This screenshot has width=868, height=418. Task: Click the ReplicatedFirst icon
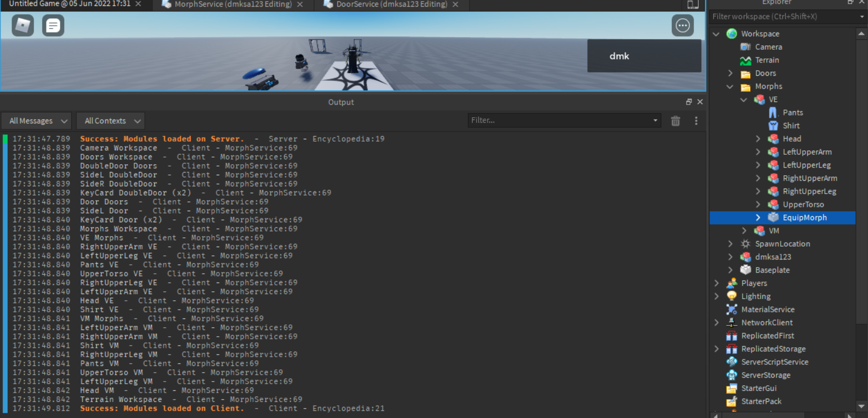tap(732, 336)
